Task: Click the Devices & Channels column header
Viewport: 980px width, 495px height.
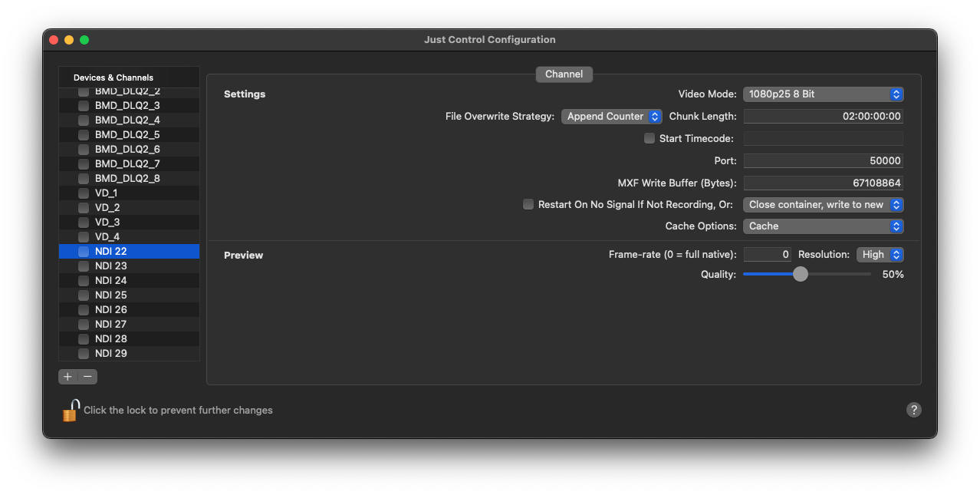Action: pos(129,78)
